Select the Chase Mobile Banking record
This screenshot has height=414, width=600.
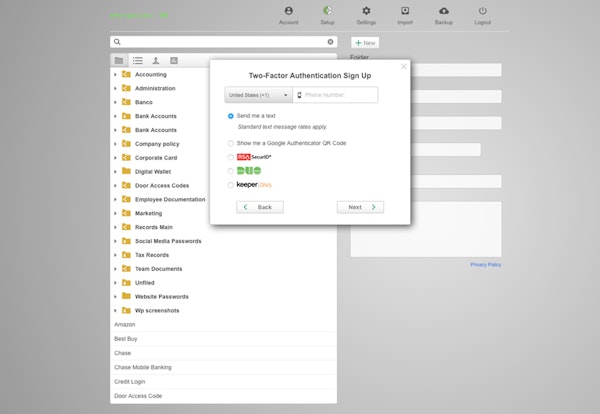(x=223, y=367)
